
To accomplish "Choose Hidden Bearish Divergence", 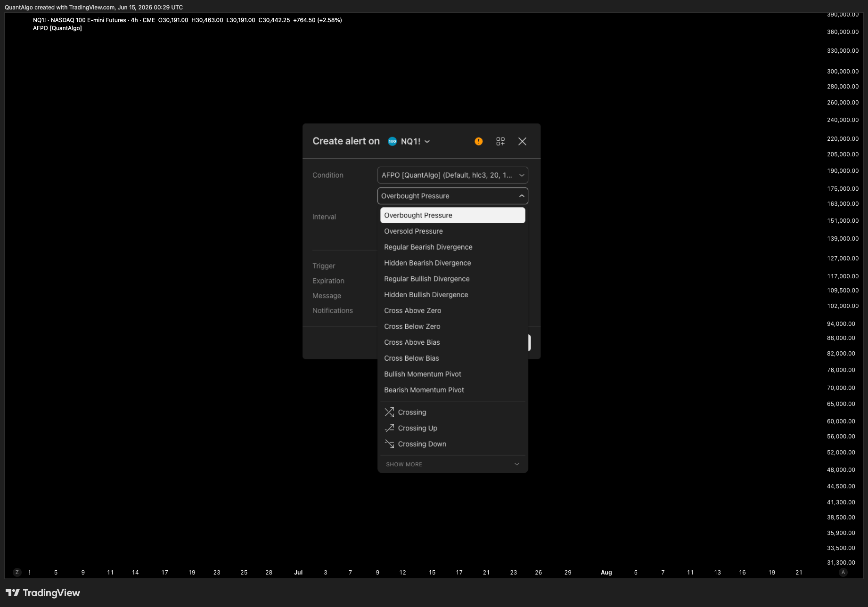I will (x=452, y=263).
